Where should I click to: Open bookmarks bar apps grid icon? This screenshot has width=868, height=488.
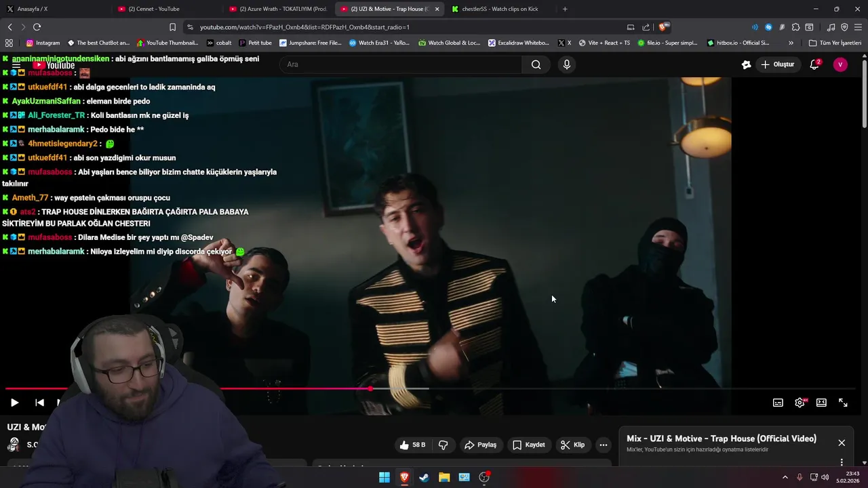coord(9,43)
